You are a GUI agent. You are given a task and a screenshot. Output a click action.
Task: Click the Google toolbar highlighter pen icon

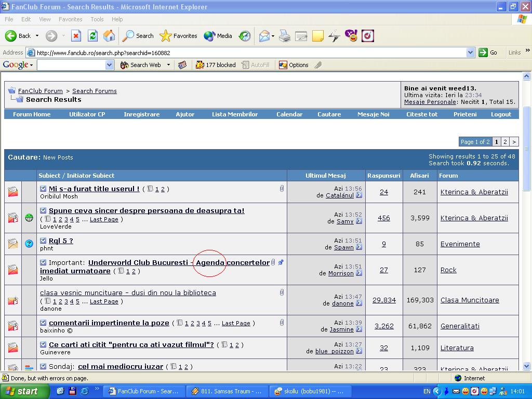[x=318, y=65]
